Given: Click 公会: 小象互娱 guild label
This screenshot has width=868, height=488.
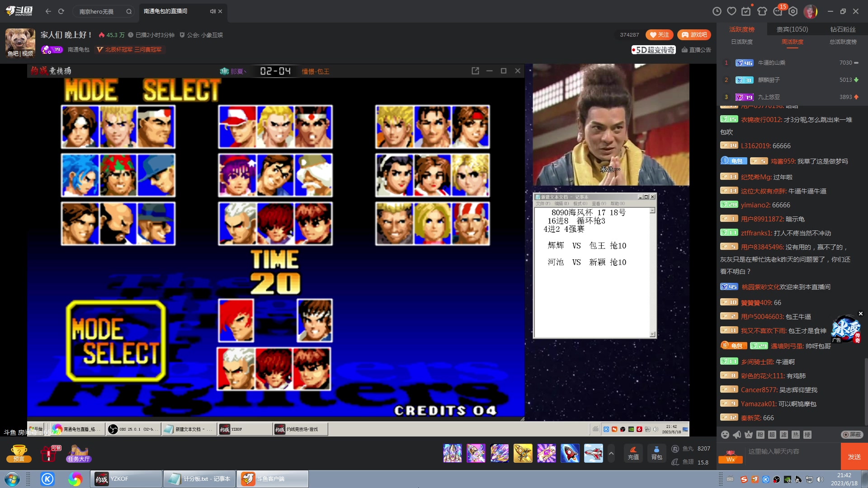Looking at the screenshot, I should coord(201,35).
